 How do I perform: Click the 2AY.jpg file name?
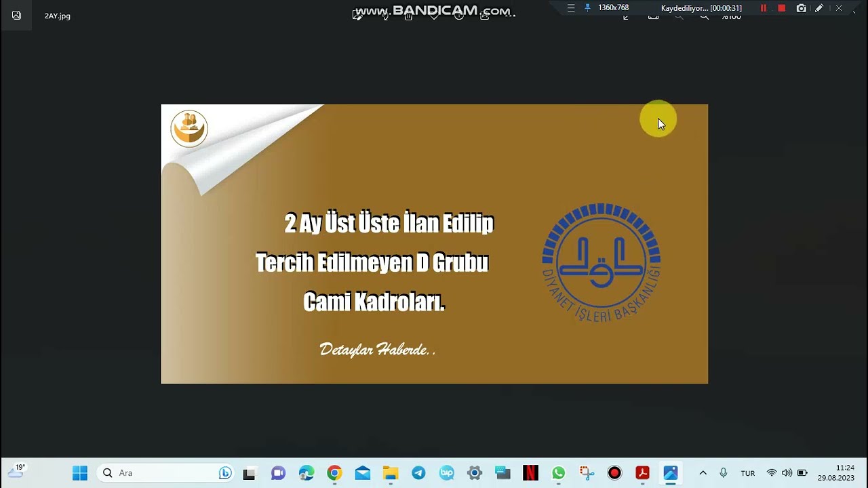[58, 16]
